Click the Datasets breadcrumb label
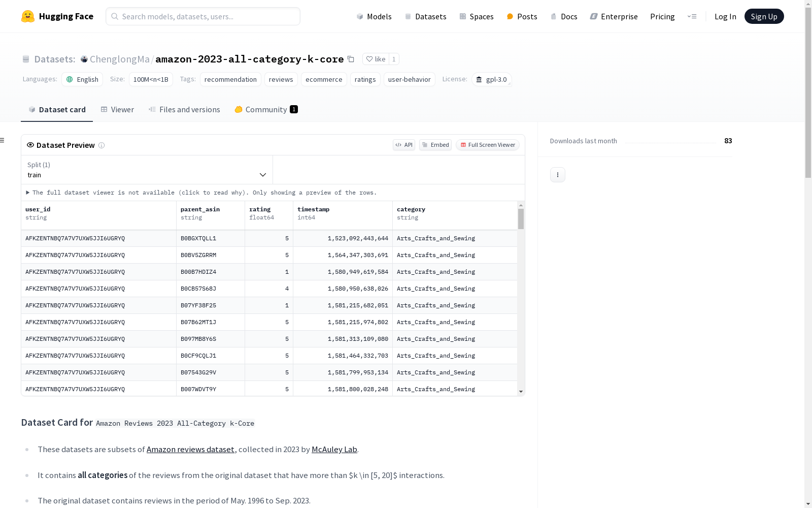Image resolution: width=812 pixels, height=508 pixels. pos(55,59)
